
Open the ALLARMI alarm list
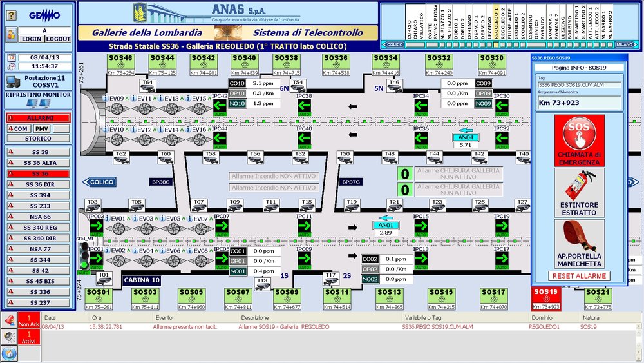tap(38, 118)
